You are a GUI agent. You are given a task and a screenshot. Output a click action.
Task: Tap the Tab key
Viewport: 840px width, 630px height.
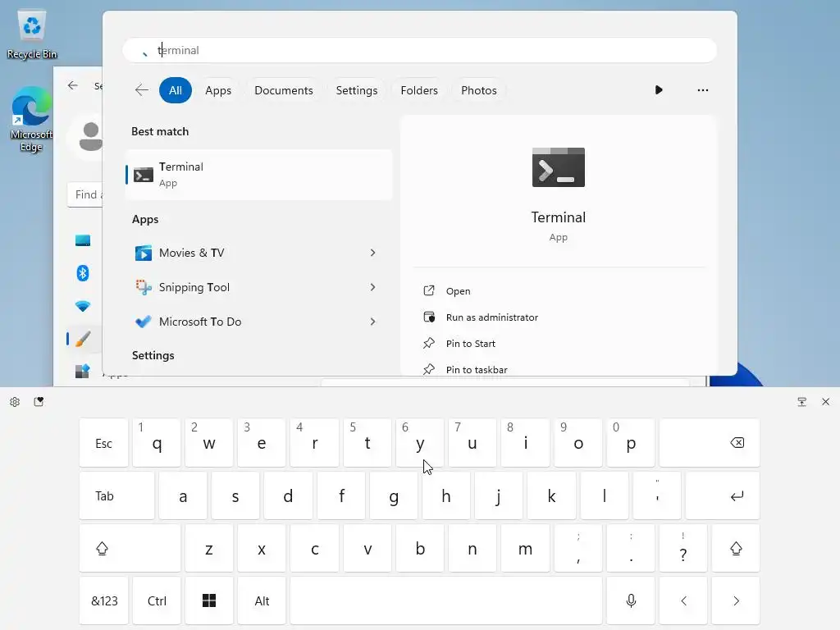116,495
